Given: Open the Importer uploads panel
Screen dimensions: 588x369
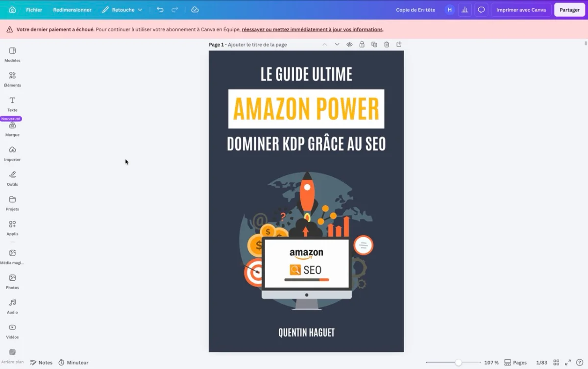Looking at the screenshot, I should coord(12,153).
